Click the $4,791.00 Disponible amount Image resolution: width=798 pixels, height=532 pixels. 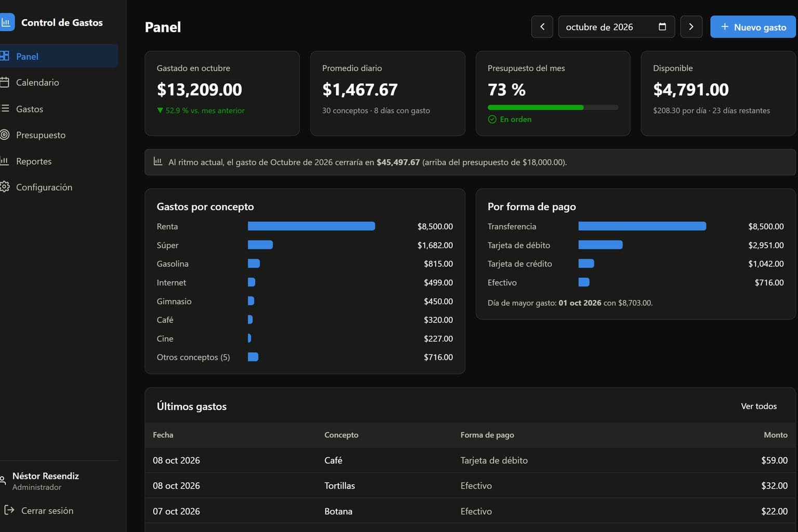691,89
